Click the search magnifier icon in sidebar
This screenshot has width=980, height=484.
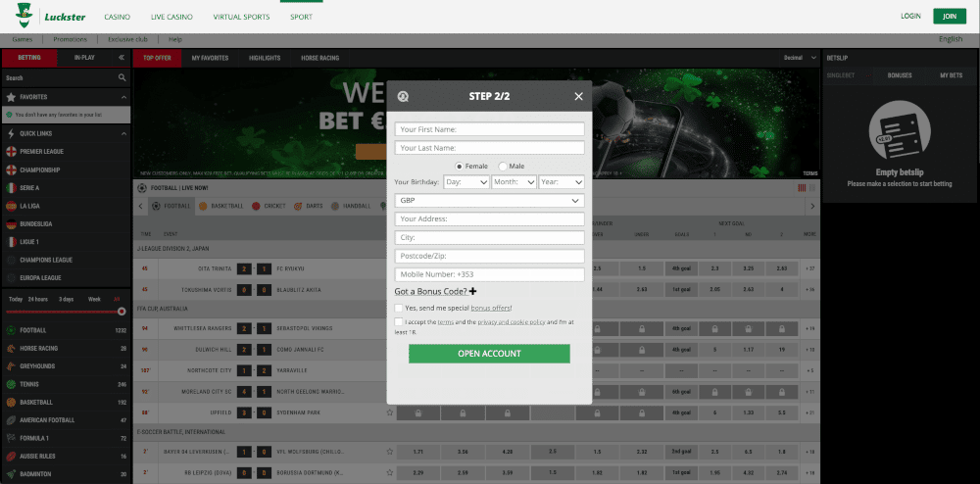click(122, 77)
